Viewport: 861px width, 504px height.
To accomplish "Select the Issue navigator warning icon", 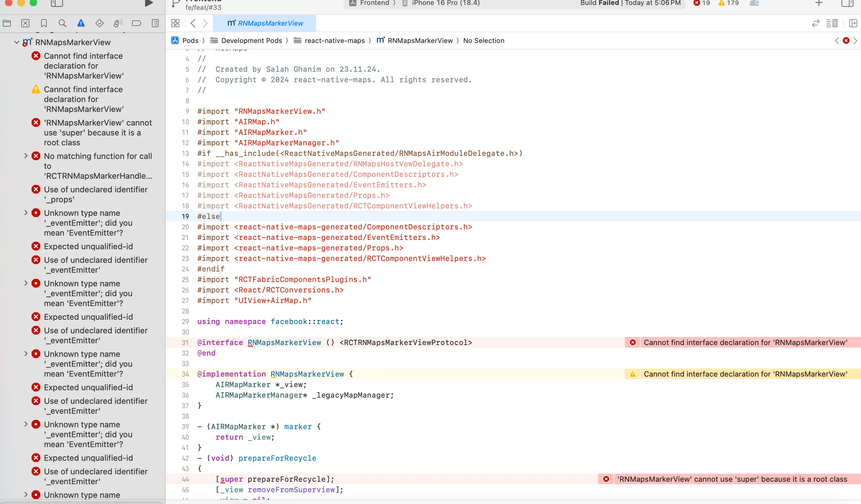I will click(81, 23).
